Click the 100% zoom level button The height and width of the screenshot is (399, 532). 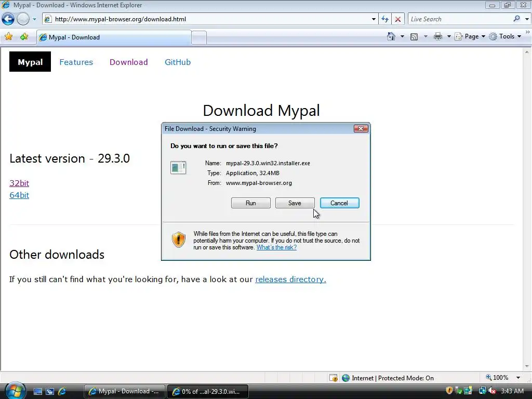pyautogui.click(x=497, y=378)
